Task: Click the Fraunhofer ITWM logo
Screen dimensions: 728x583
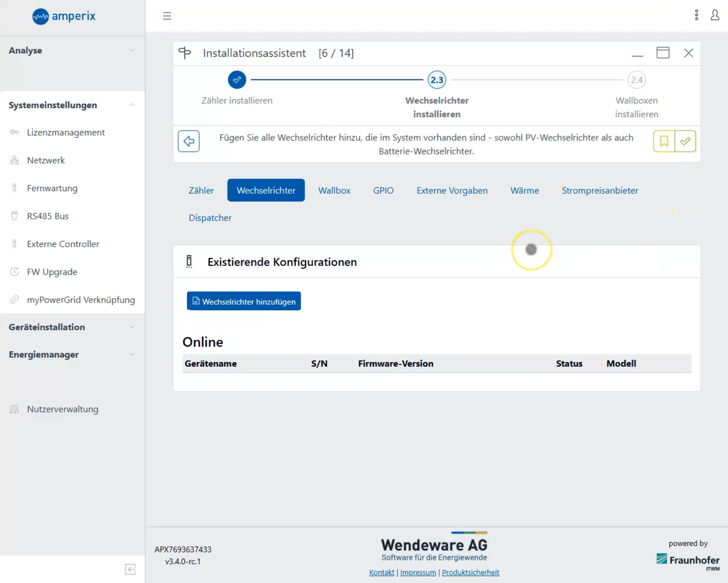Action: pyautogui.click(x=688, y=561)
